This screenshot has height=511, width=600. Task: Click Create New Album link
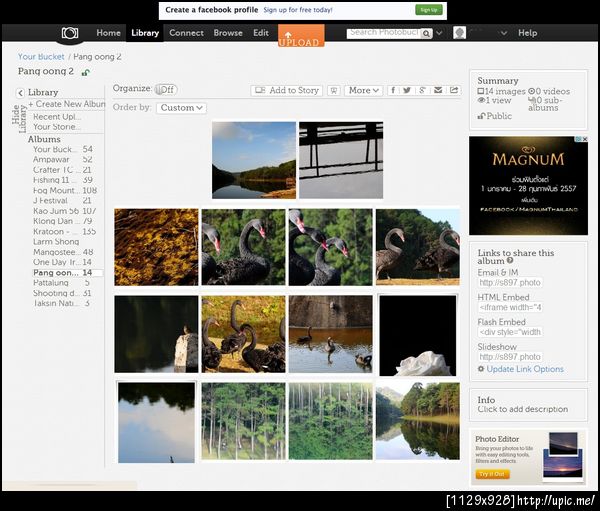click(67, 104)
